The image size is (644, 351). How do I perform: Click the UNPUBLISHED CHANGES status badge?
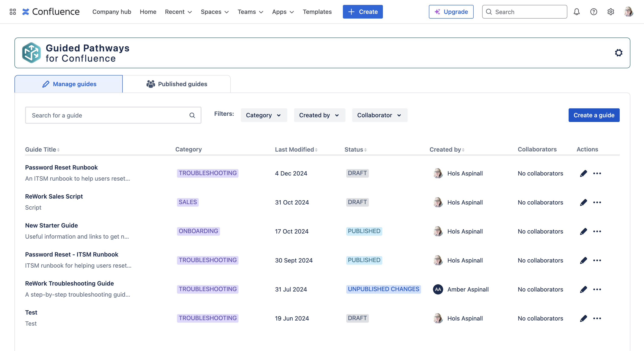pos(384,289)
